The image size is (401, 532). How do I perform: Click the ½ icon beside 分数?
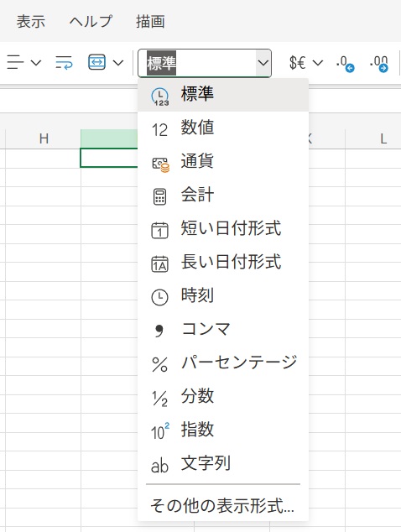[x=159, y=399]
